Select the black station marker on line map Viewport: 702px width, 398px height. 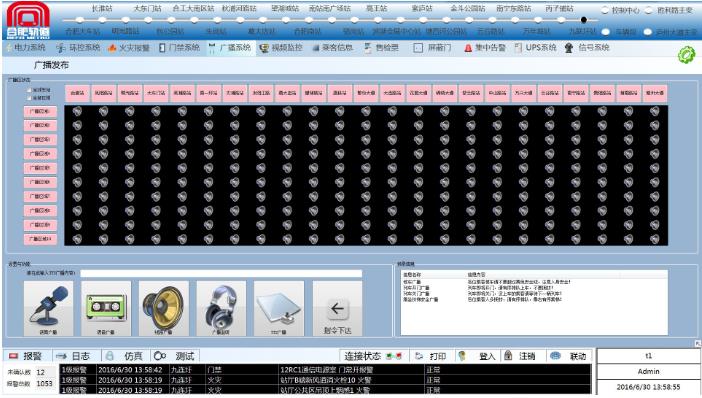[583, 20]
